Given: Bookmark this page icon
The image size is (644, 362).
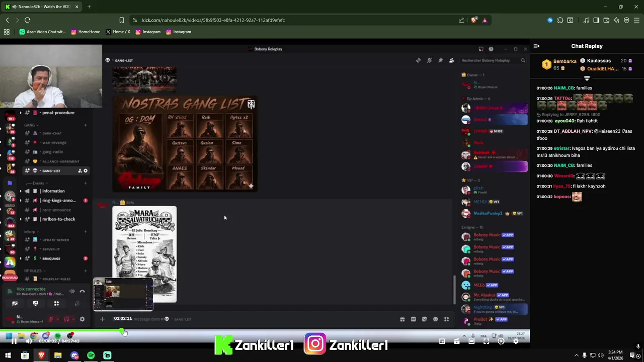Looking at the screenshot, I should click(121, 20).
